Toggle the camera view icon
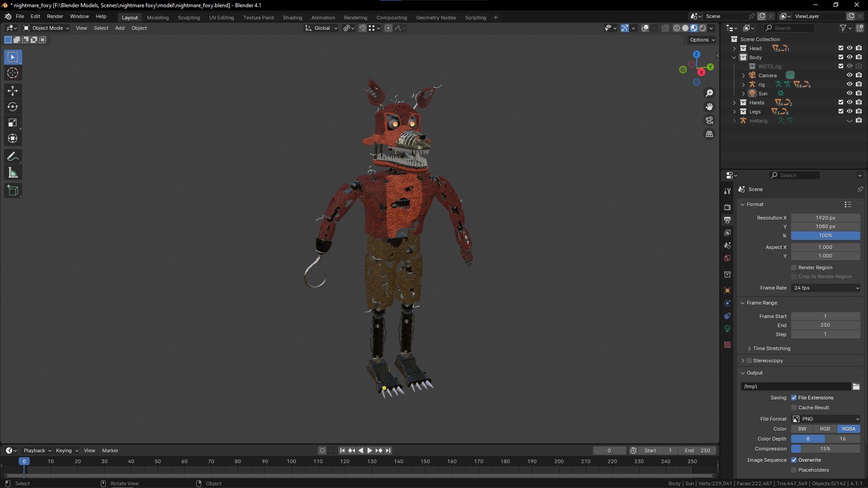The width and height of the screenshot is (868, 488). click(x=709, y=120)
